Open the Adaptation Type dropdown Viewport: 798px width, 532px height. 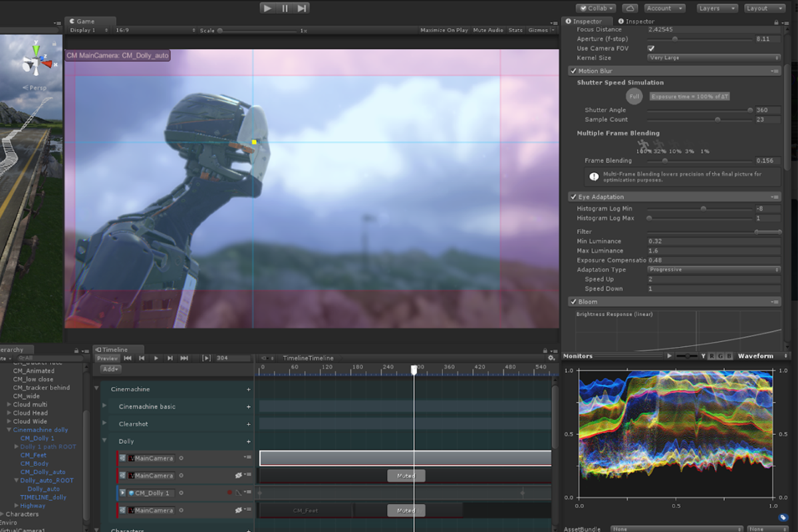tap(714, 270)
